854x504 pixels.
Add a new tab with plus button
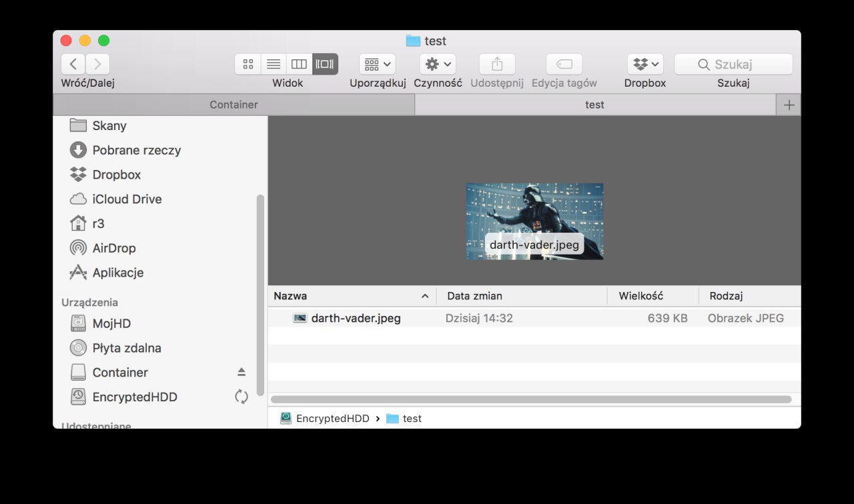coord(789,105)
